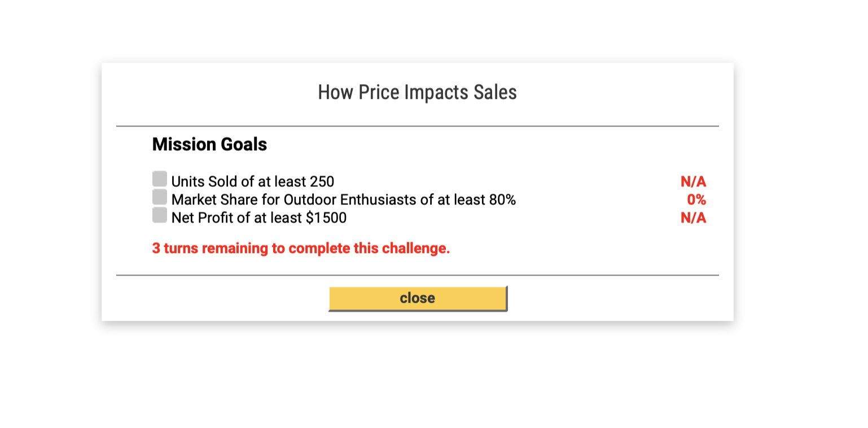Image resolution: width=868 pixels, height=428 pixels.
Task: Toggle the third mission goal checkbox
Action: coord(159,215)
